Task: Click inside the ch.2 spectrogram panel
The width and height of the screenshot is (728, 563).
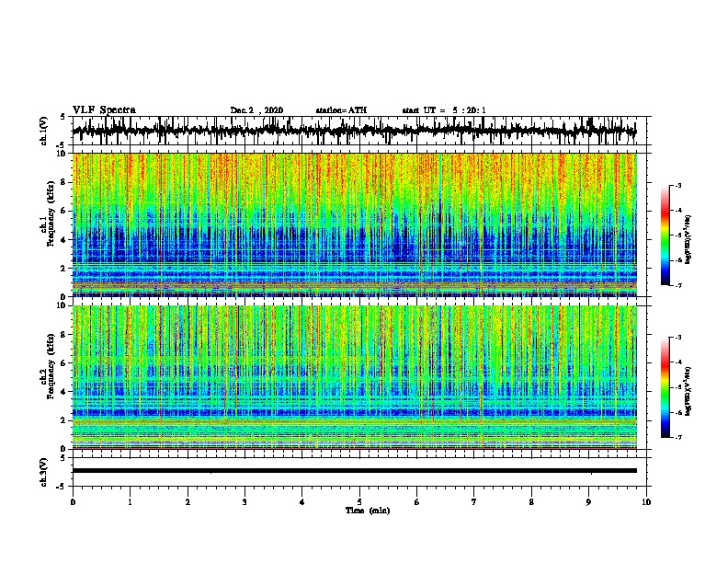Action: (355, 377)
